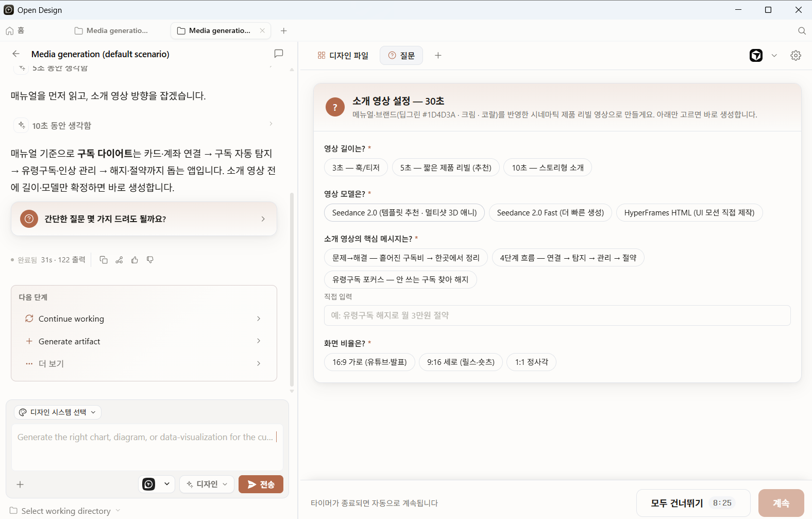The image size is (812, 519).
Task: Add attachment with the plus icon
Action: (20, 484)
